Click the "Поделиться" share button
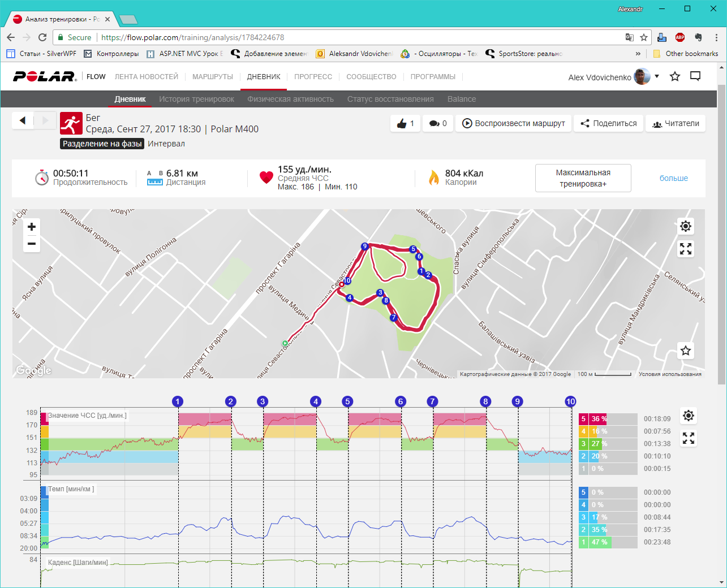The width and height of the screenshot is (727, 588). tap(609, 123)
